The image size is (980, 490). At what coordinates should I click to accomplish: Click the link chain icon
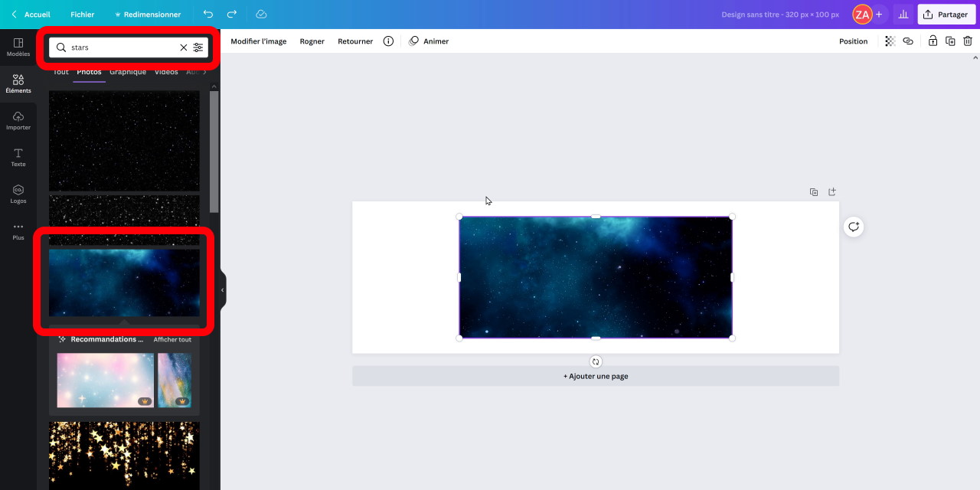click(x=908, y=41)
